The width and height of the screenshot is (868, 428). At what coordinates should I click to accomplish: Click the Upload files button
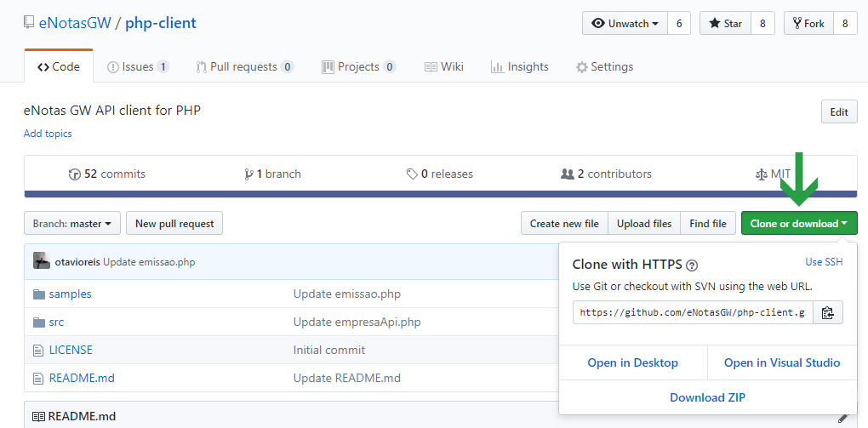[644, 224]
